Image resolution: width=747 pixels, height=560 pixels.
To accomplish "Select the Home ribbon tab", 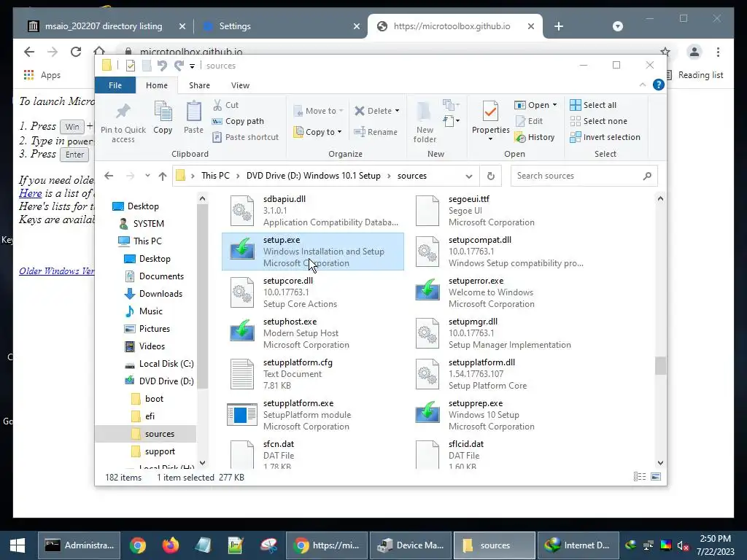I will [x=157, y=85].
